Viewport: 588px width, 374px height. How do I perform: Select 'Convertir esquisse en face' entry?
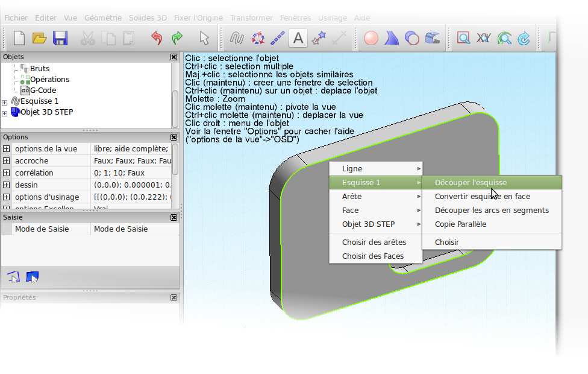pyautogui.click(x=482, y=197)
